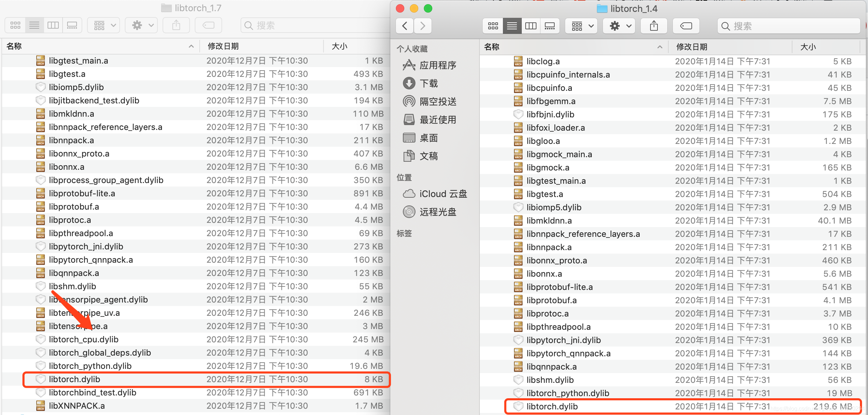Click libtorch_1.4 folder title icon
868x415 pixels.
(x=602, y=9)
